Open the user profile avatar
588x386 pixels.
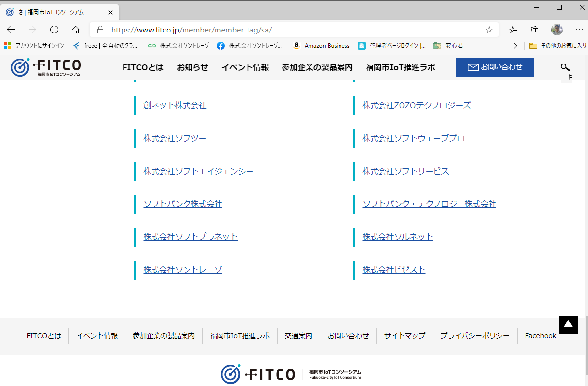point(557,30)
